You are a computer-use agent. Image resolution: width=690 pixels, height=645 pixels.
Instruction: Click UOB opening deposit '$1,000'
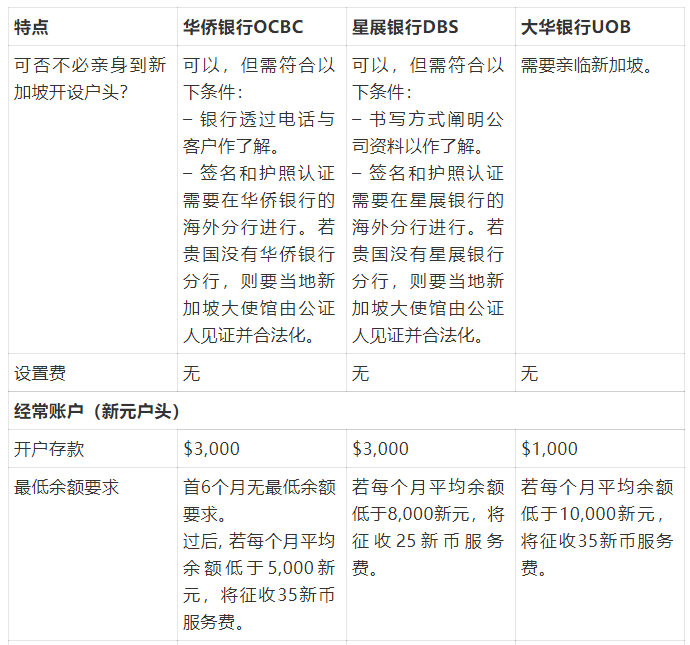[549, 449]
